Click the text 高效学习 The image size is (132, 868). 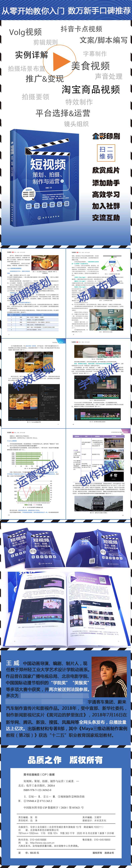pyautogui.click(x=106, y=194)
